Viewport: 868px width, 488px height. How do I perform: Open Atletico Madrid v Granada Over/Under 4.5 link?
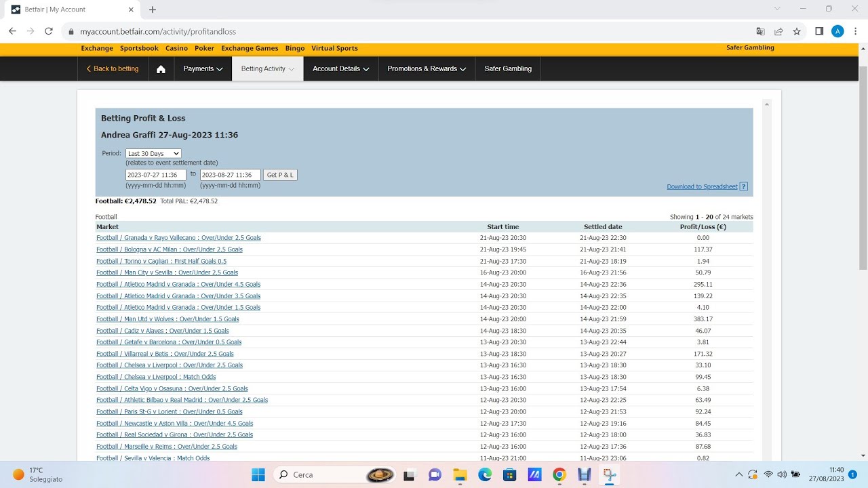[178, 284]
